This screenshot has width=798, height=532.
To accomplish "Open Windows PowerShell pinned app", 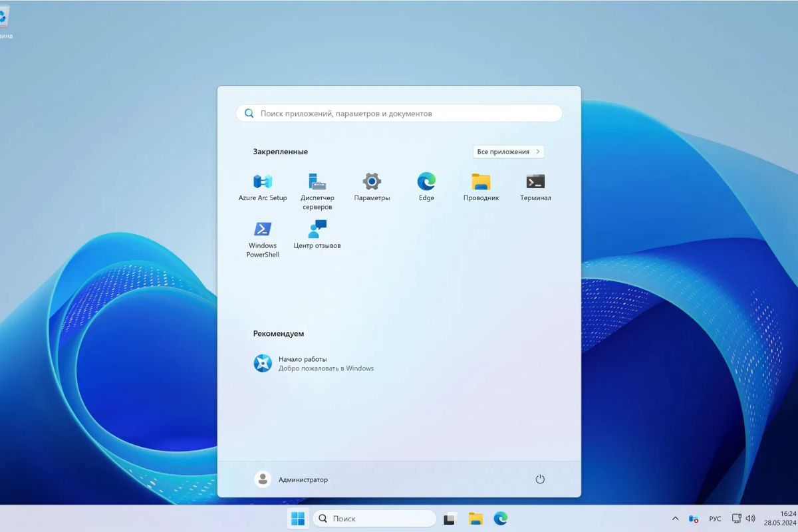I will point(263,239).
